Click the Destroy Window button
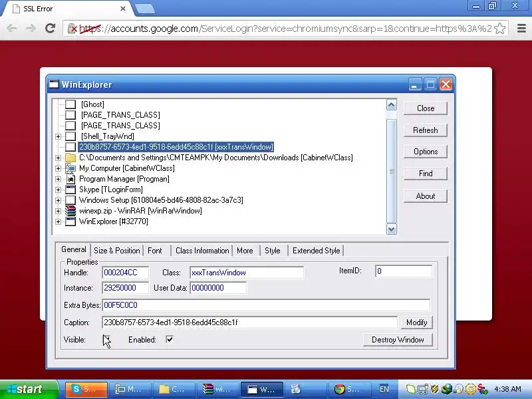Viewport: 532px width, 399px height. (398, 340)
